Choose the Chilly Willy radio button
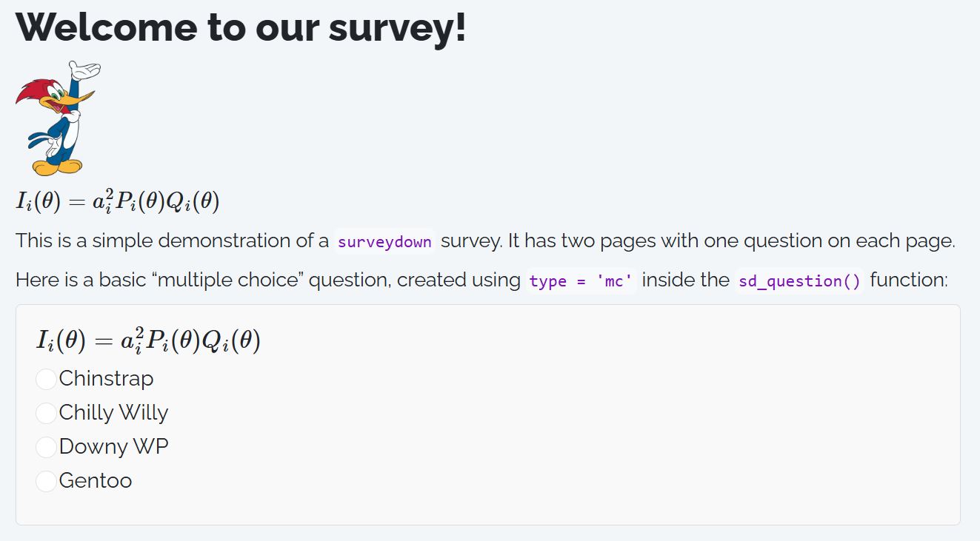The height and width of the screenshot is (541, 980). tap(46, 413)
